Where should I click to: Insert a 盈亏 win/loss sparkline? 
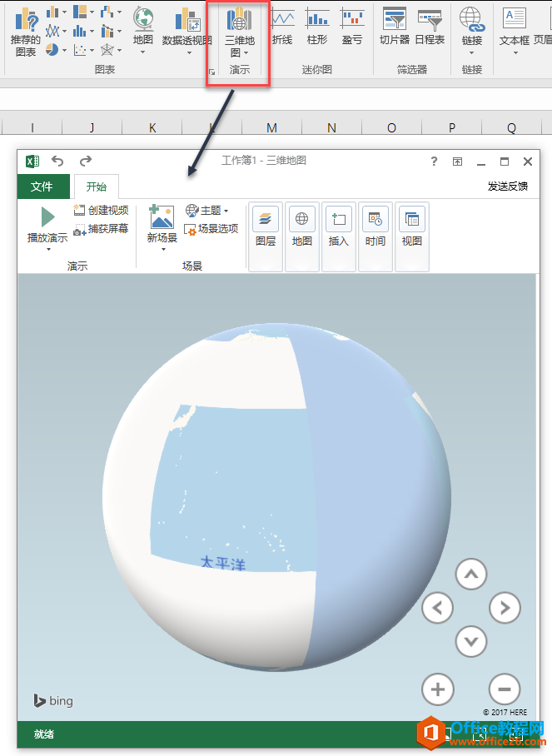point(352,27)
